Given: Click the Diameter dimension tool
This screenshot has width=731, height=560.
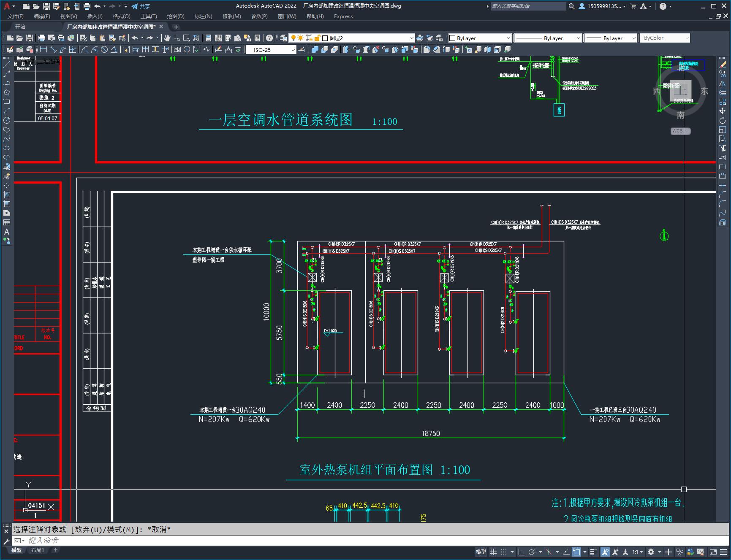Looking at the screenshot, I should pos(104,49).
